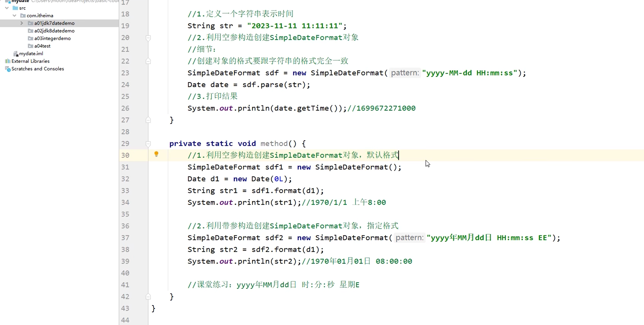
Task: Click the fold marker near line 42
Action: (x=148, y=297)
